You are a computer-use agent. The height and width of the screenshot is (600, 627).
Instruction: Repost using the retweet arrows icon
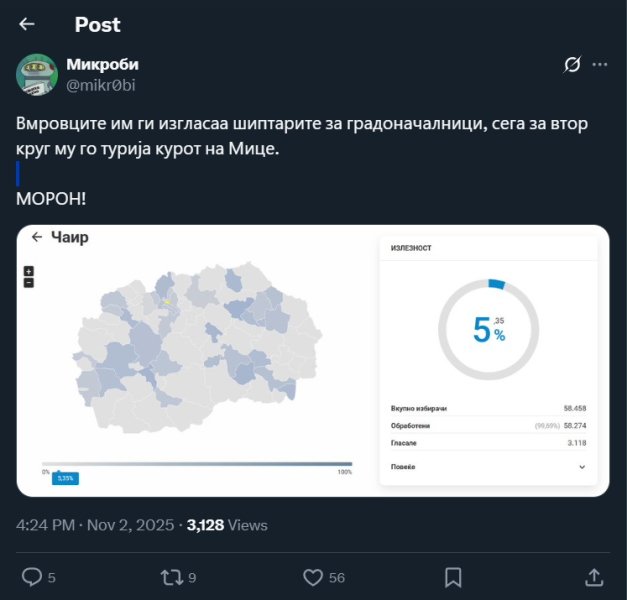point(172,577)
